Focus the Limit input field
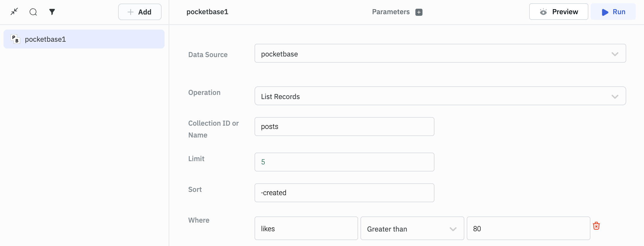This screenshot has width=644, height=246. pyautogui.click(x=344, y=162)
